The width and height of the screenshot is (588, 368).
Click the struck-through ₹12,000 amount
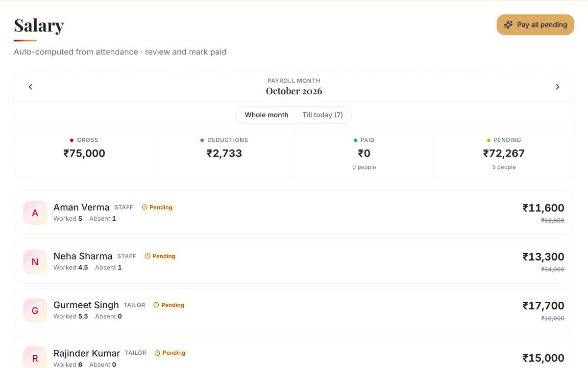[x=553, y=220]
